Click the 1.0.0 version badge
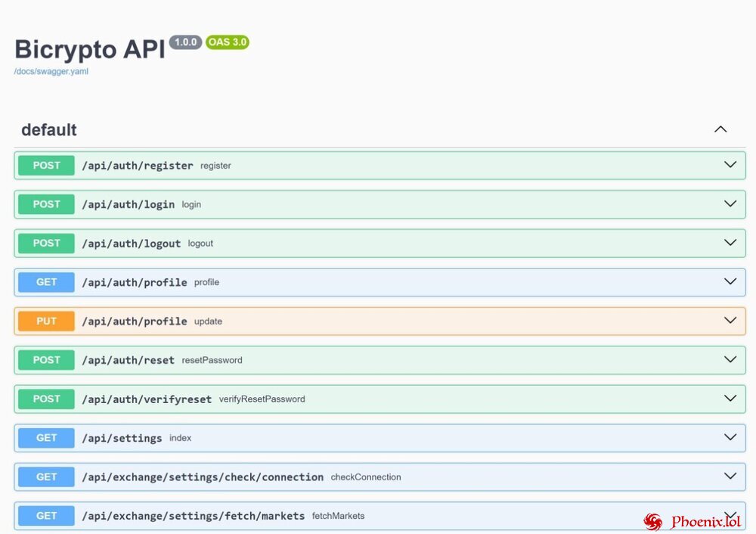 [185, 42]
